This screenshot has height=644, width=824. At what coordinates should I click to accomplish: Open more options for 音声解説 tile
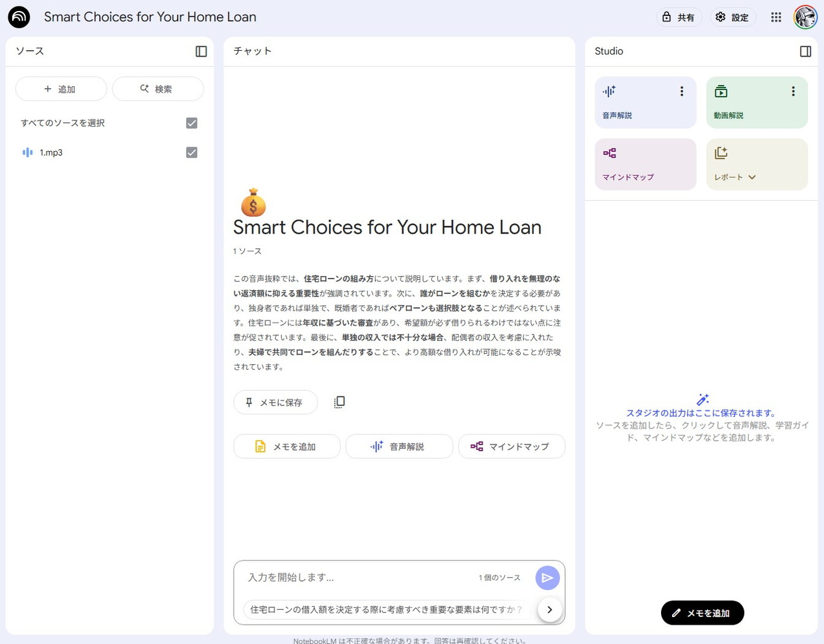click(682, 91)
